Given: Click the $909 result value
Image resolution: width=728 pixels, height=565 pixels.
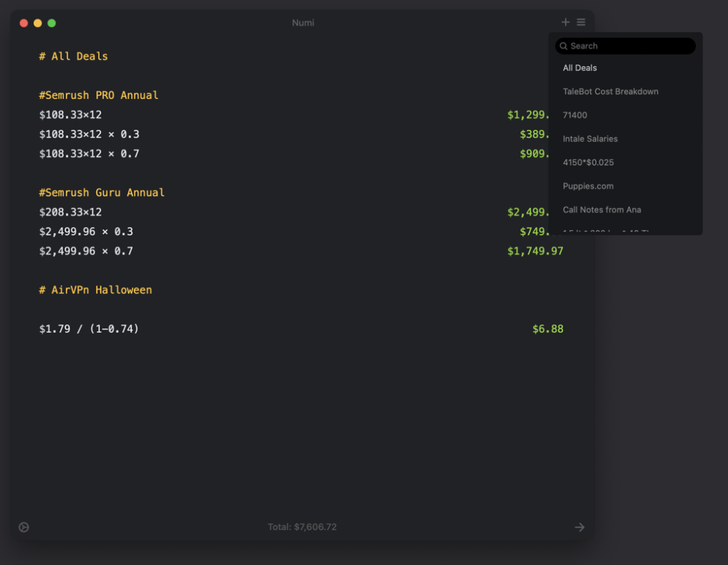Looking at the screenshot, I should 534,154.
